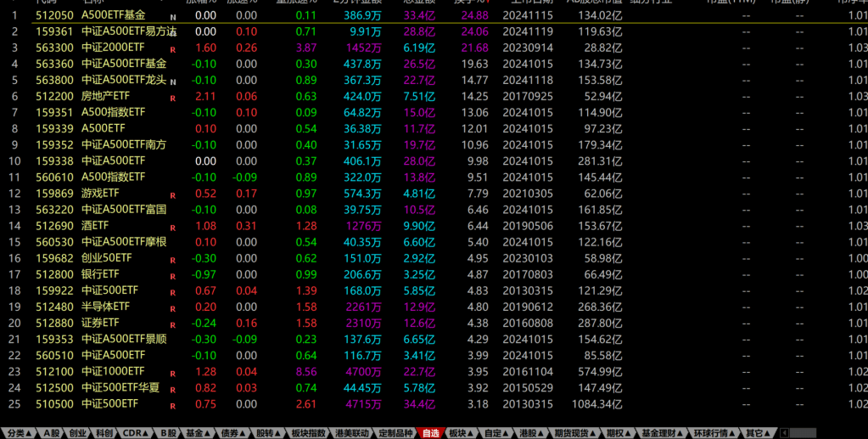Click the R marker on the 酒ETF row
Image resolution: width=868 pixels, height=439 pixels.
[173, 228]
